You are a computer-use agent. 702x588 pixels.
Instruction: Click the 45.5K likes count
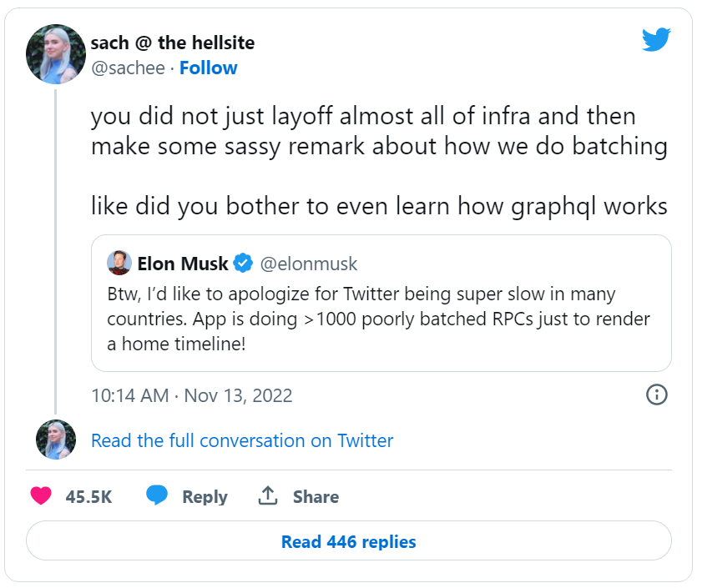coord(88,497)
